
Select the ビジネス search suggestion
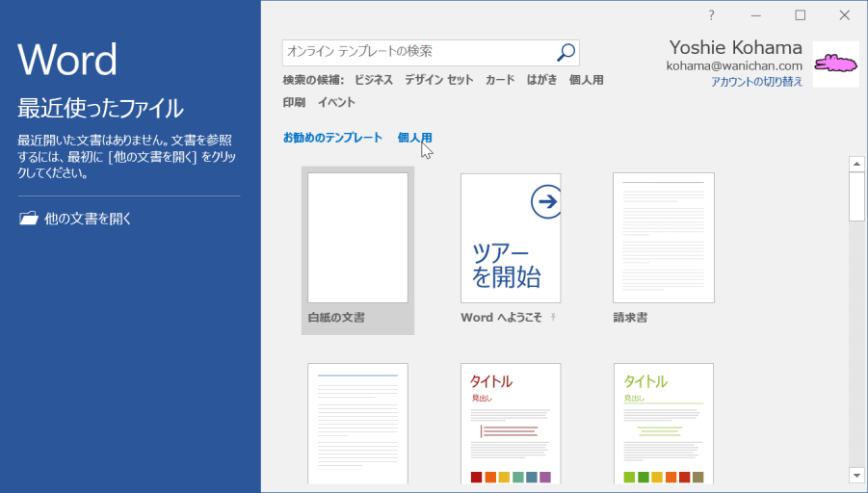click(x=374, y=80)
